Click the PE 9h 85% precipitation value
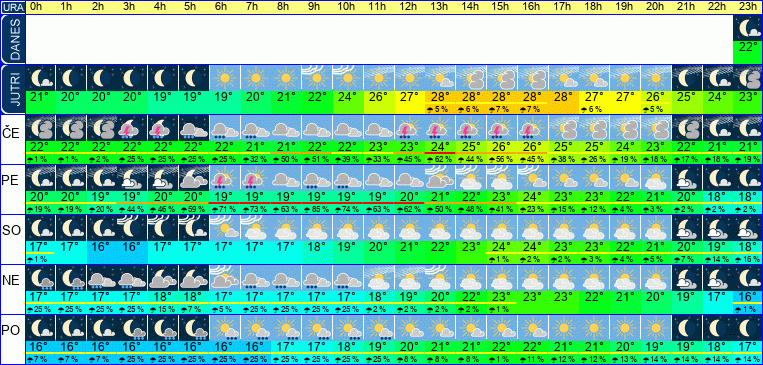This screenshot has height=365, width=763. [x=317, y=209]
